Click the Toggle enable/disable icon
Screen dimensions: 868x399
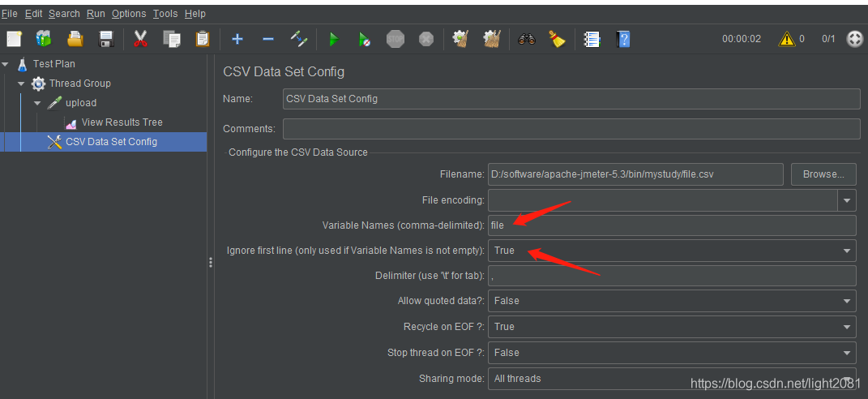point(299,39)
